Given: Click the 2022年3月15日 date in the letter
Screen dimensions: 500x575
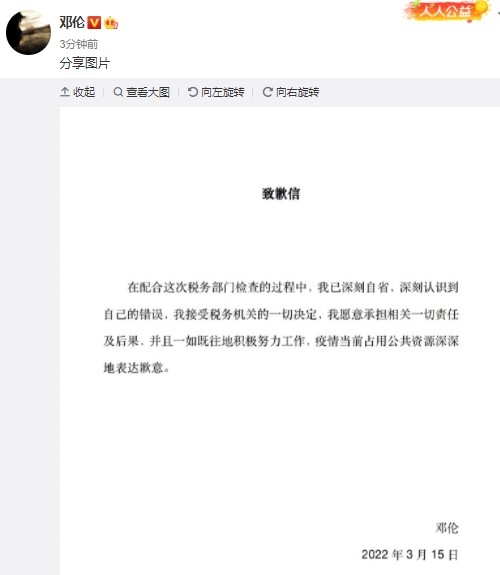Looking at the screenshot, I should 410,554.
